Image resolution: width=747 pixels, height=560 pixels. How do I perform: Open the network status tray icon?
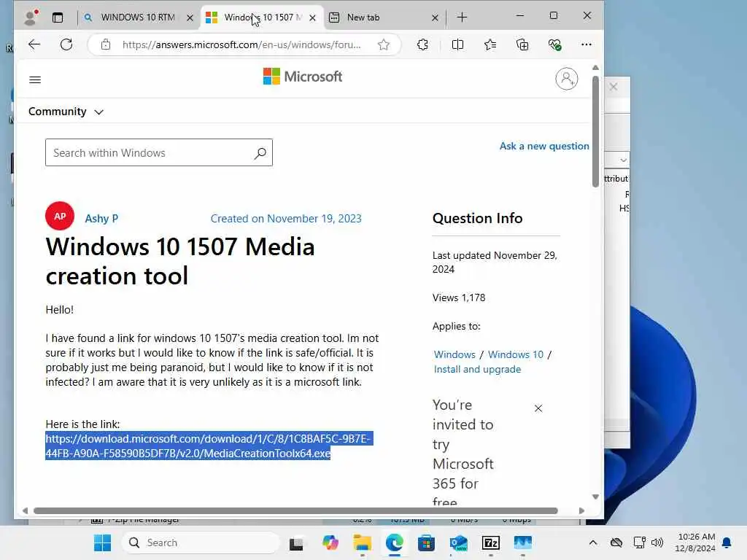click(639, 542)
